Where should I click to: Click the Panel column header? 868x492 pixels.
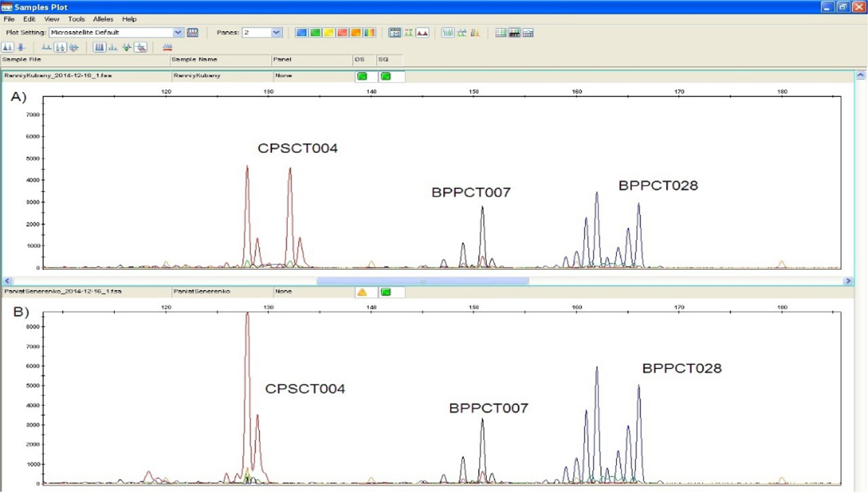pyautogui.click(x=311, y=59)
